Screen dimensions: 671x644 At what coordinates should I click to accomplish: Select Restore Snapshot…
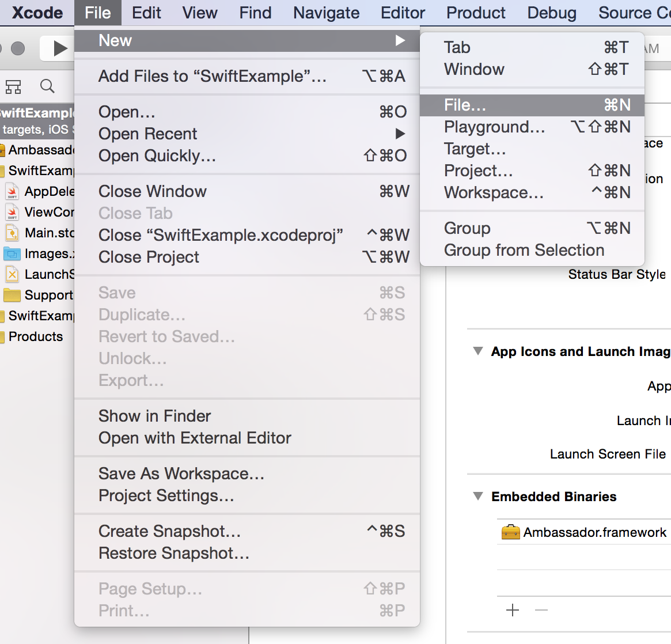[x=247, y=554]
